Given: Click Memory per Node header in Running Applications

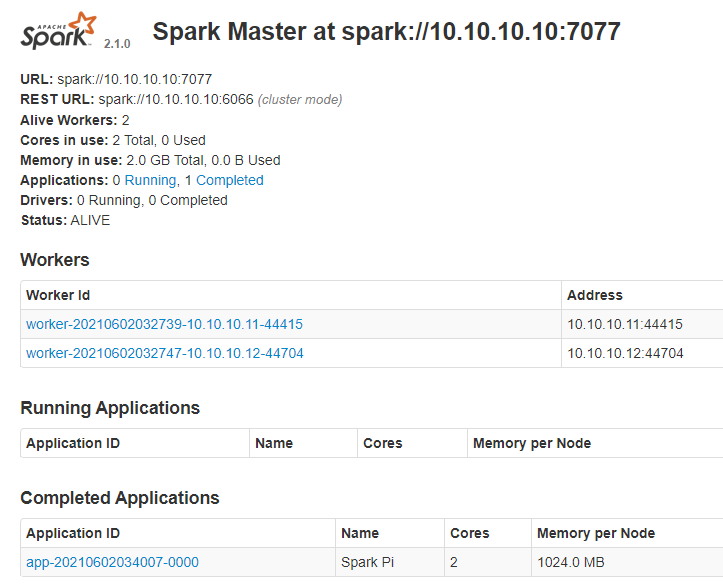Looking at the screenshot, I should (x=532, y=443).
